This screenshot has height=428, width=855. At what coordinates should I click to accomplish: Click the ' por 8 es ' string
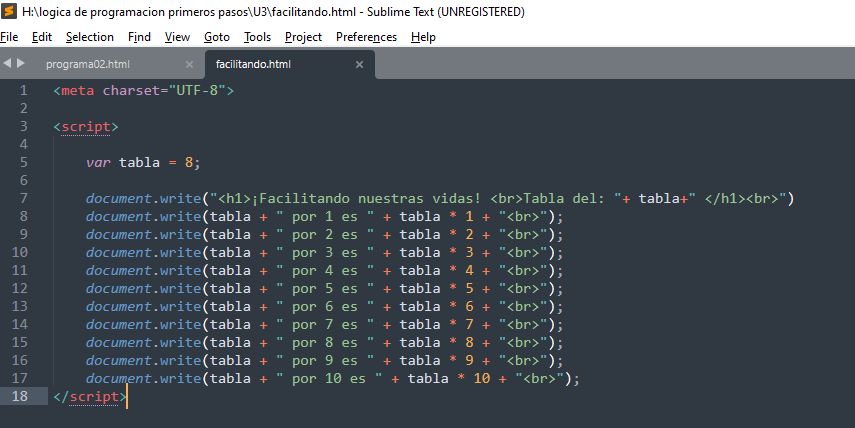coord(325,342)
